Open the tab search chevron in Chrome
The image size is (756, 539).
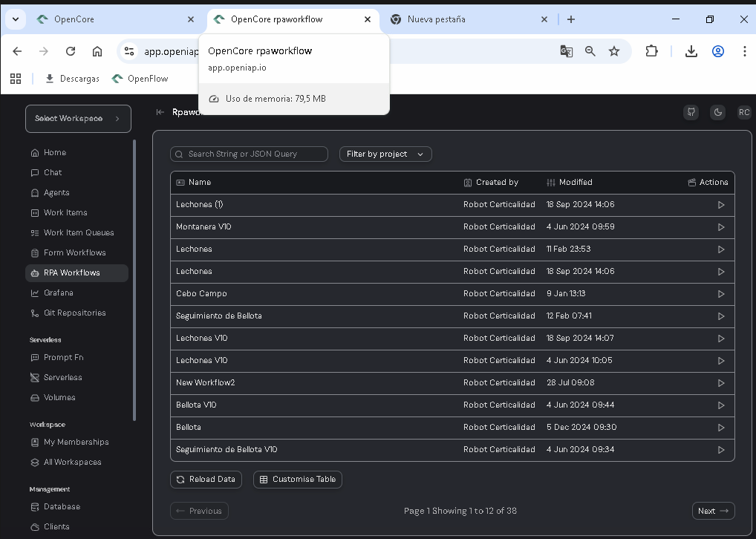(x=15, y=19)
